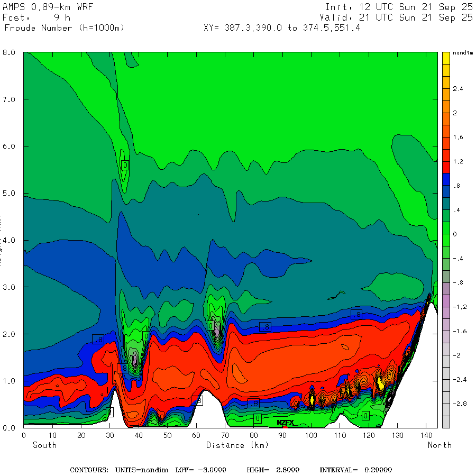This screenshot has width=476, height=476.
Task: Click the -1.6 colorbar value label
Action: tap(460, 331)
